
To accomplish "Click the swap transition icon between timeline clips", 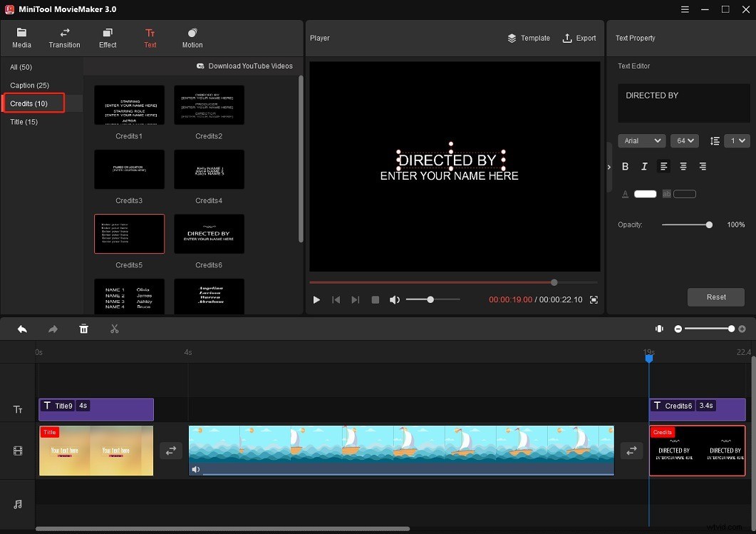I will pos(171,451).
